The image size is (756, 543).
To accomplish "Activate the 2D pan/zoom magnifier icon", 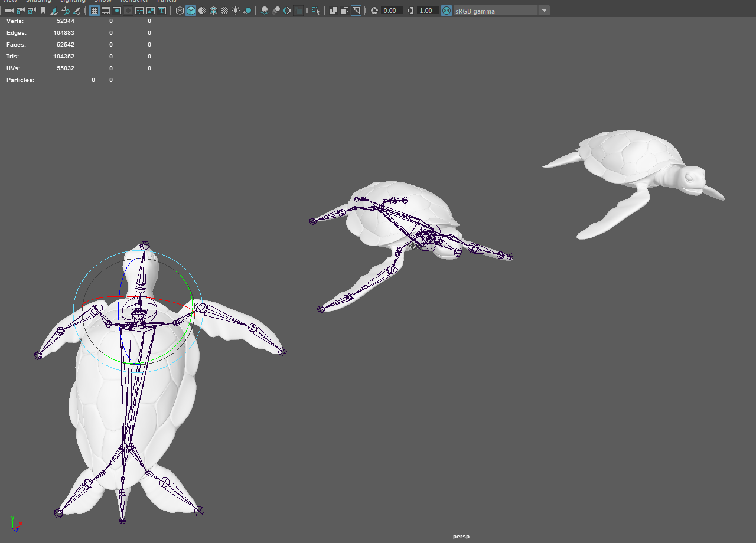I will click(66, 10).
